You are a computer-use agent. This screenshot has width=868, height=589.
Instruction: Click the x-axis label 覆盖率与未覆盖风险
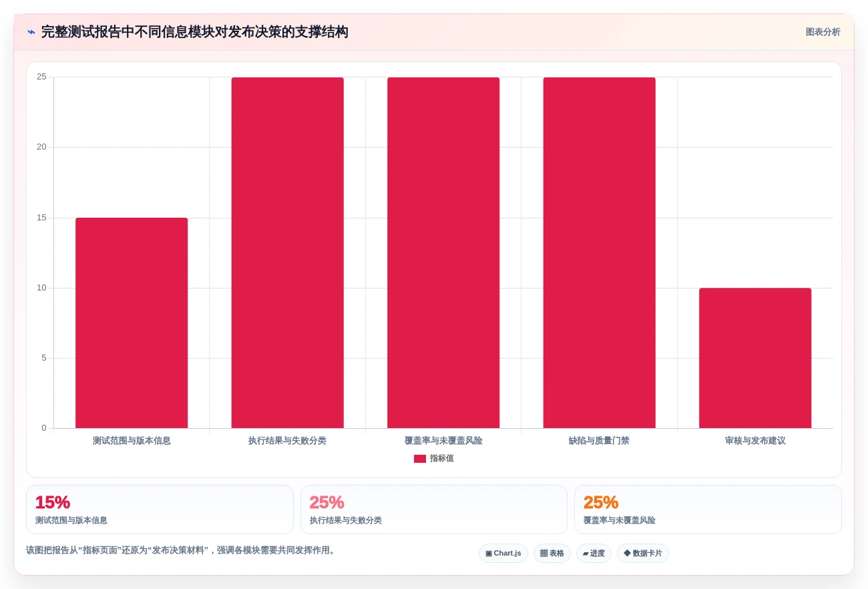pyautogui.click(x=443, y=441)
